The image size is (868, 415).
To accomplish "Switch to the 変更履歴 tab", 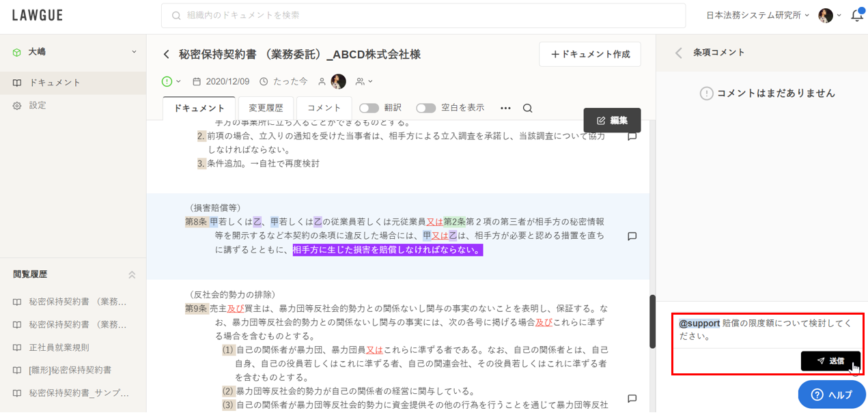I will 266,108.
